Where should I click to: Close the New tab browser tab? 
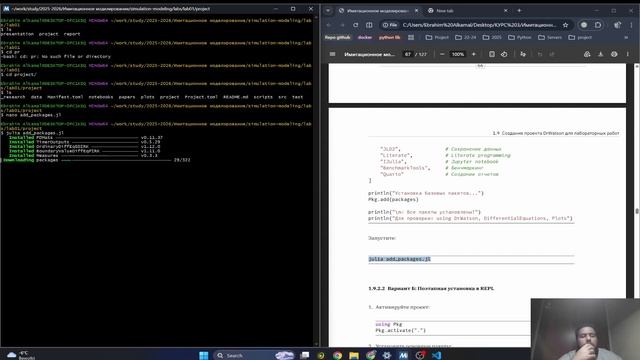click(506, 11)
